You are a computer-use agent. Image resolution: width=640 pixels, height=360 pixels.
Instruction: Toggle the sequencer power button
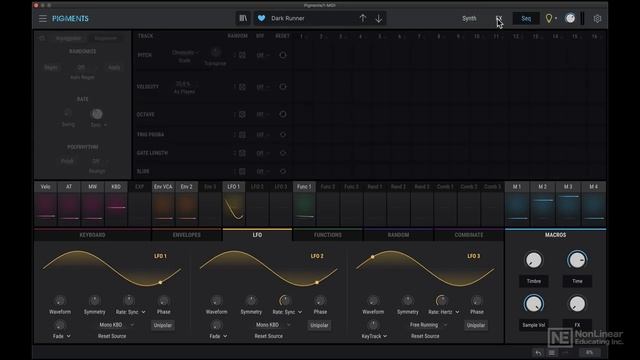(42, 38)
